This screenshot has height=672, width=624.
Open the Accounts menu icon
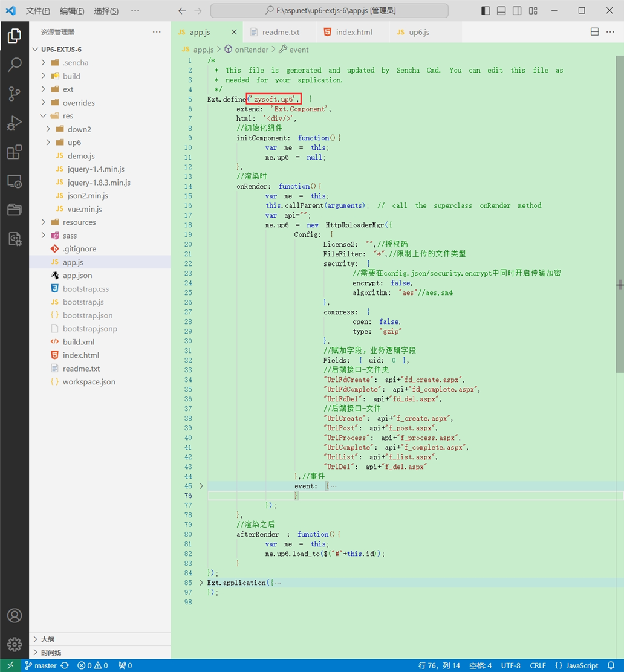[x=15, y=615]
